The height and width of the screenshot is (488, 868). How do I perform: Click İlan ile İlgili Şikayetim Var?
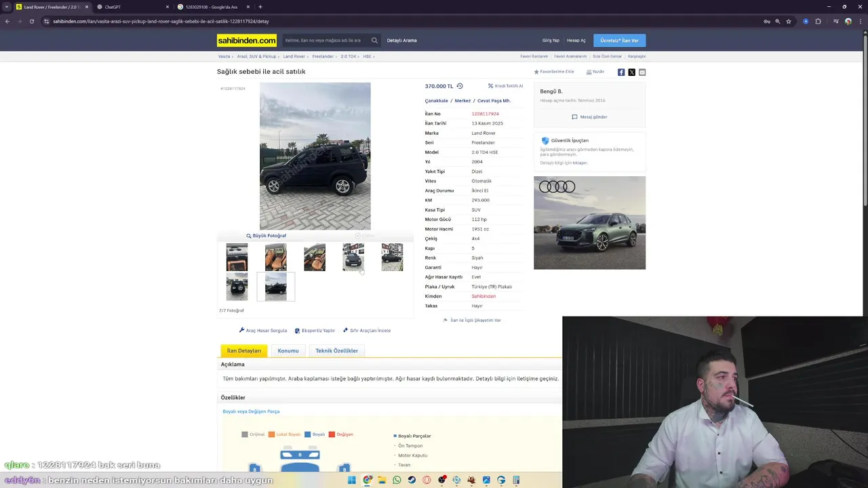click(472, 320)
